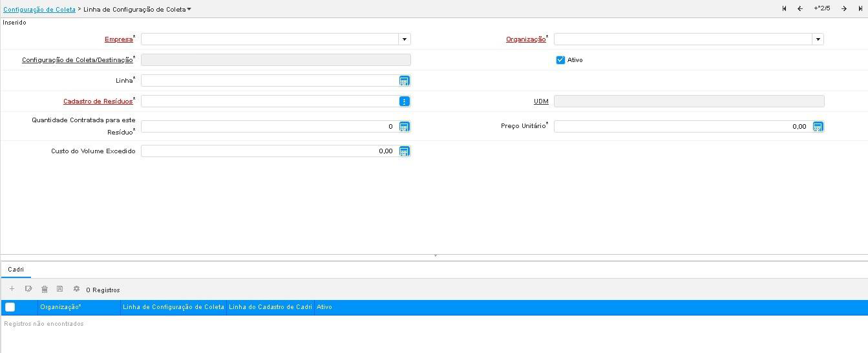The image size is (868, 353).
Task: Open settings gear in Cadri toolbar
Action: click(76, 289)
